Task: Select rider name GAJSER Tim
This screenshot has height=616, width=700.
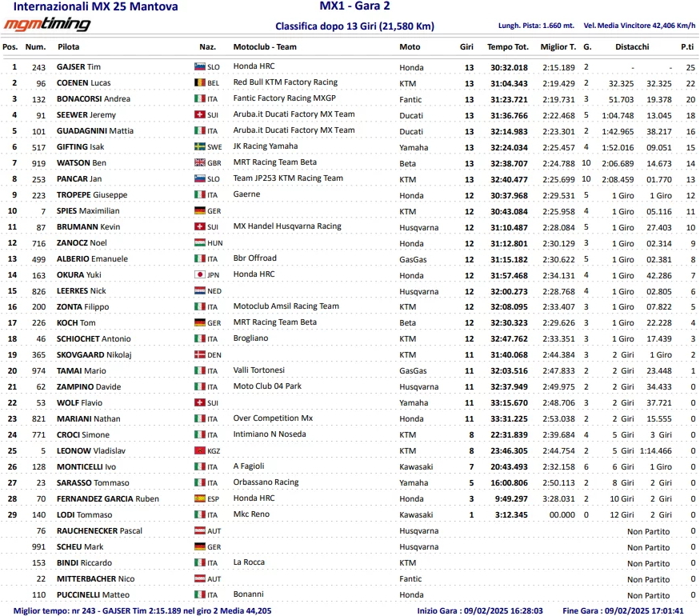Action: (78, 67)
